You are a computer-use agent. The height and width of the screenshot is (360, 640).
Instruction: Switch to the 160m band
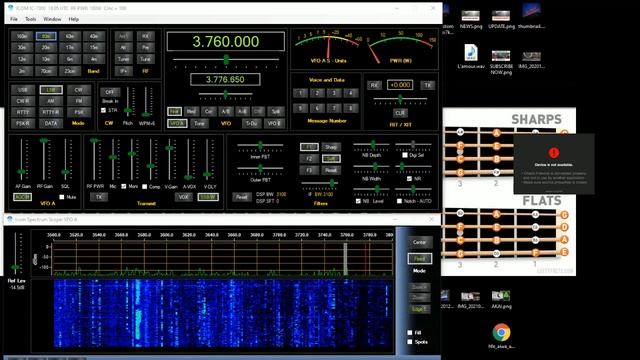[22, 36]
